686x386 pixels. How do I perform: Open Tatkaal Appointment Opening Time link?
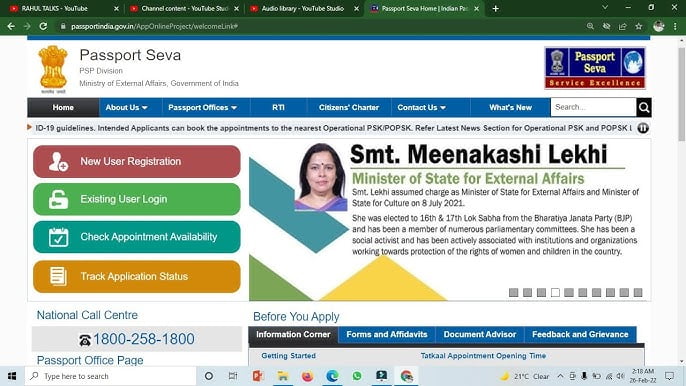point(483,356)
